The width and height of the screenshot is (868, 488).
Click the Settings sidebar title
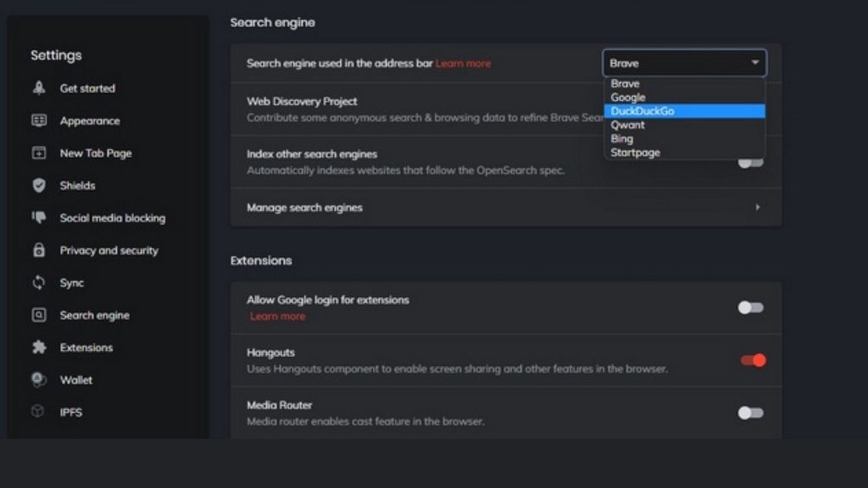56,55
